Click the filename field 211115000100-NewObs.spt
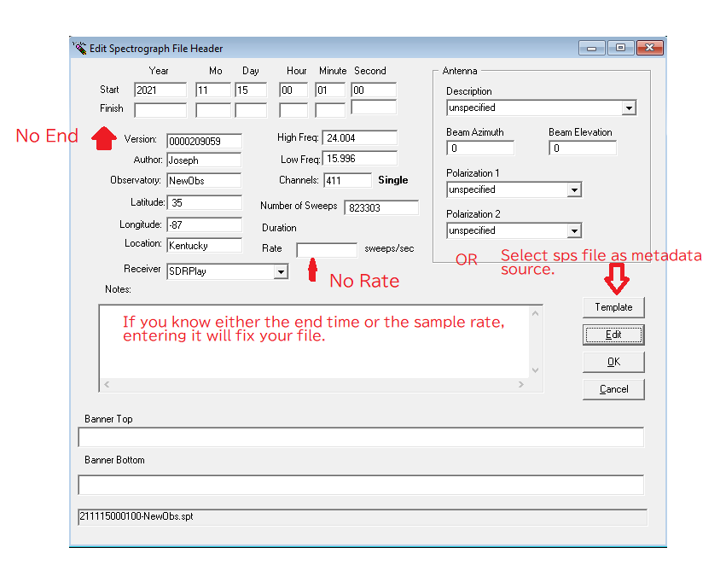The height and width of the screenshot is (588, 726). point(363,516)
